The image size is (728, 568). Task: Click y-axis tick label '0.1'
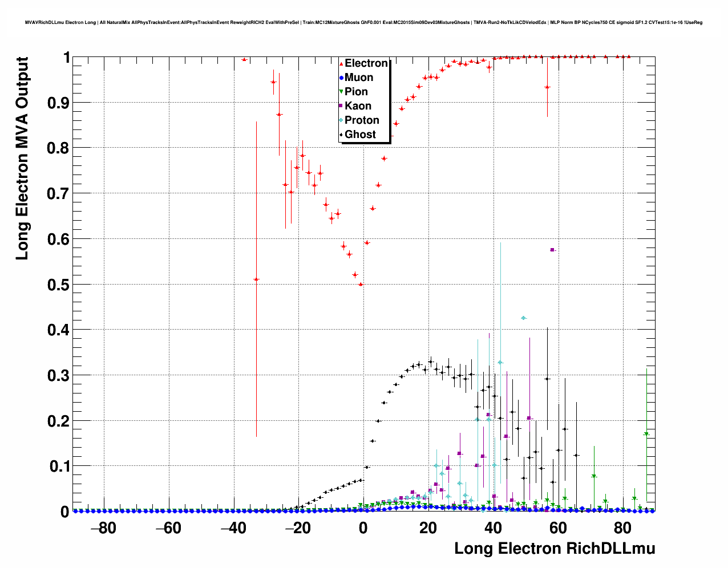coord(59,466)
